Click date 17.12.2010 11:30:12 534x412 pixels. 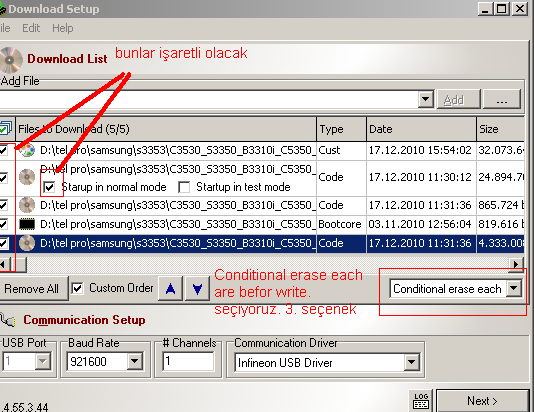click(420, 177)
